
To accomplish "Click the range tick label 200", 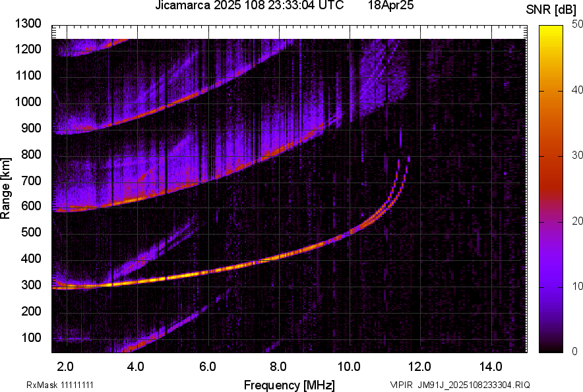I will (31, 311).
